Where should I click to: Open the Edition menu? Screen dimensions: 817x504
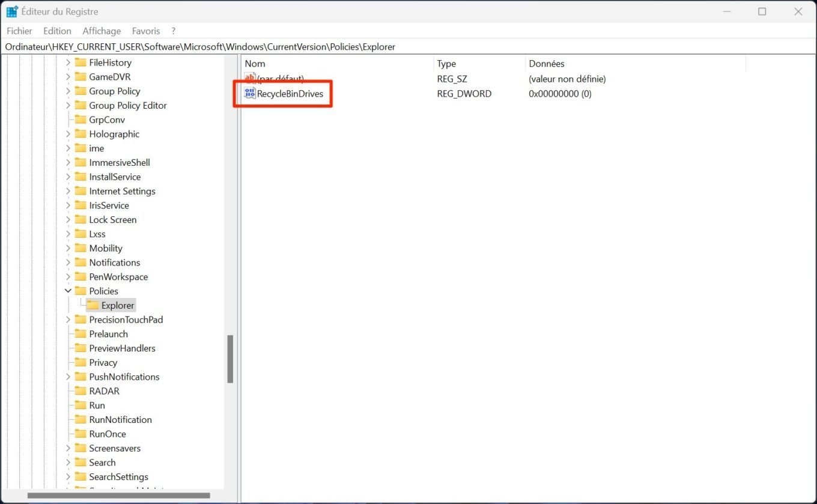pyautogui.click(x=57, y=31)
